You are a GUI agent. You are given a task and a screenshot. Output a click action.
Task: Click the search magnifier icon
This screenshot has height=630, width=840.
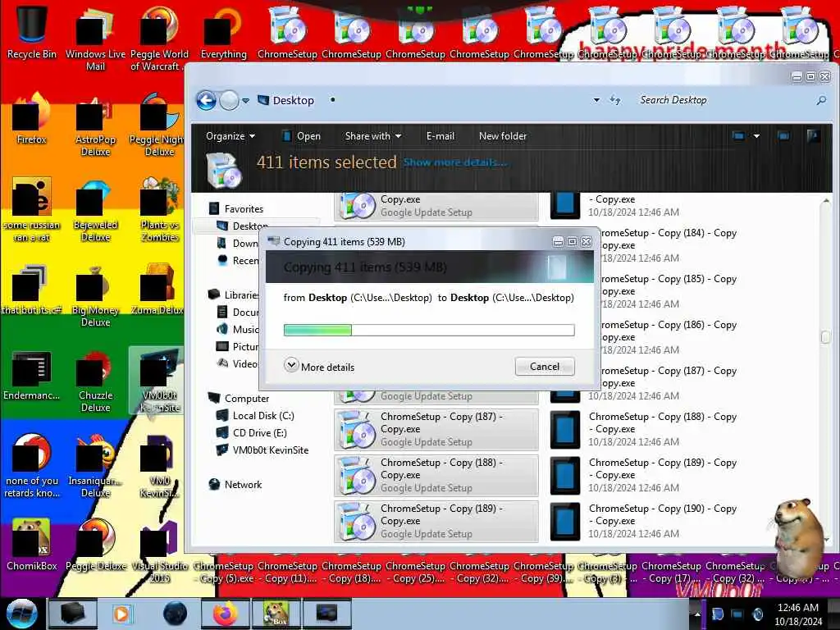pos(821,100)
